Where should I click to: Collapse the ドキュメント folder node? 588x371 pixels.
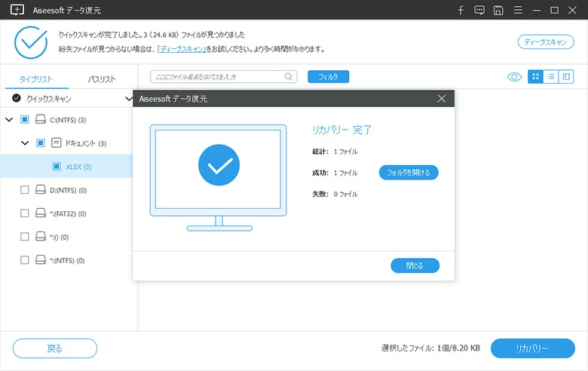click(25, 143)
